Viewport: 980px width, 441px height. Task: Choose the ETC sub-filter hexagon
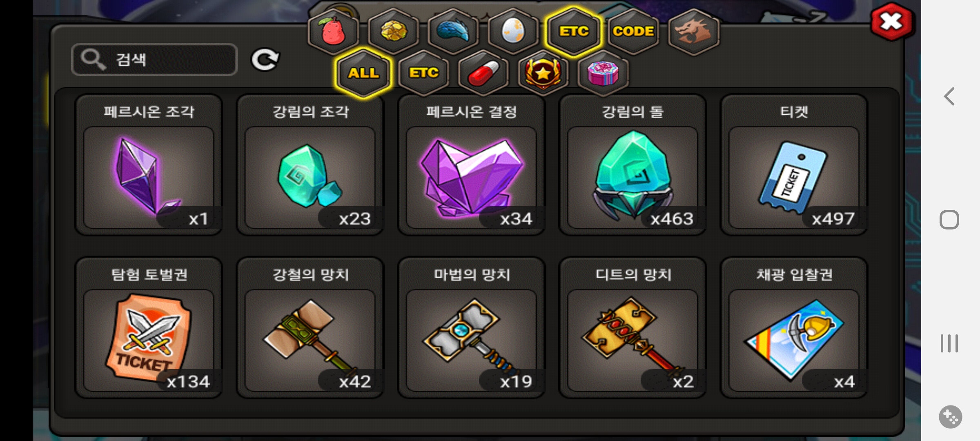(423, 73)
